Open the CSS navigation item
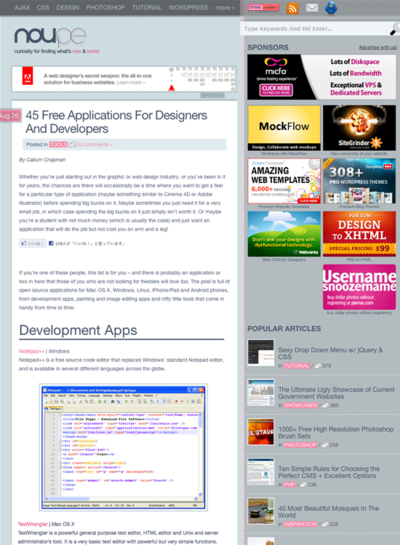The width and height of the screenshot is (400, 545). point(43,7)
